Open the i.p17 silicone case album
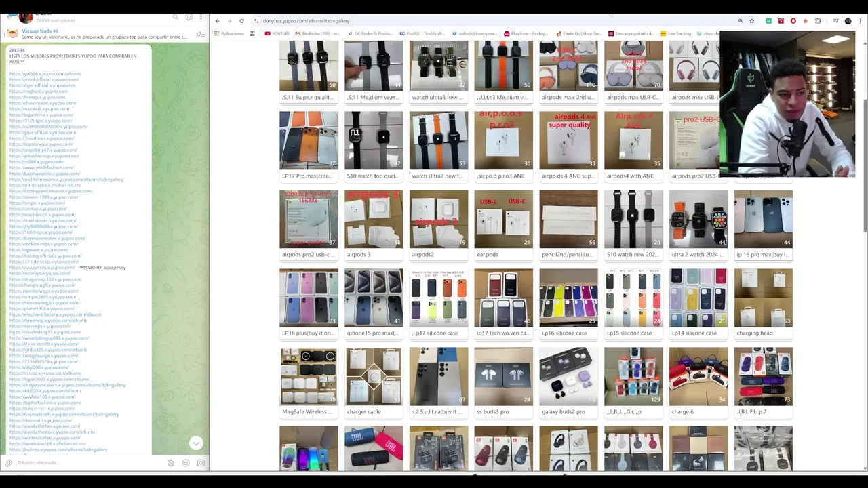 click(438, 298)
